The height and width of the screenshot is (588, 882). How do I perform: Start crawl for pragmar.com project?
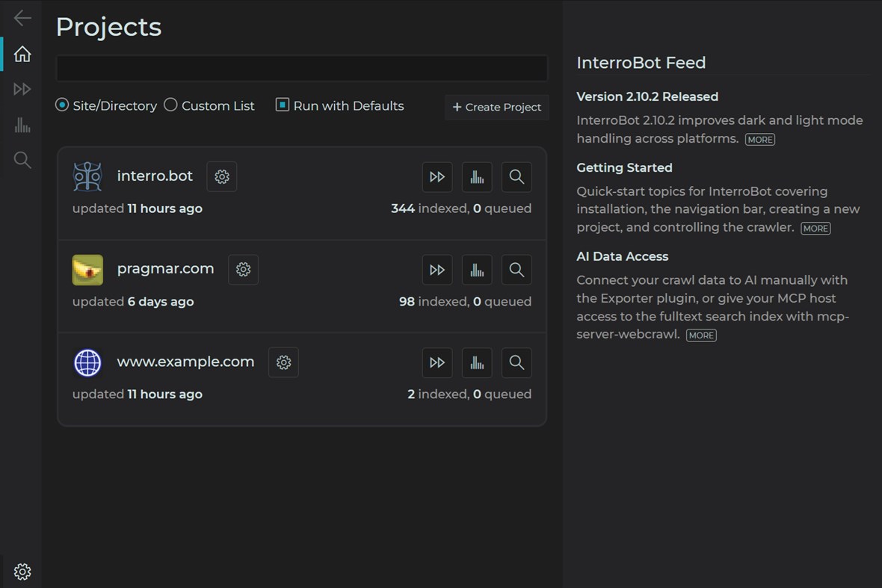437,270
